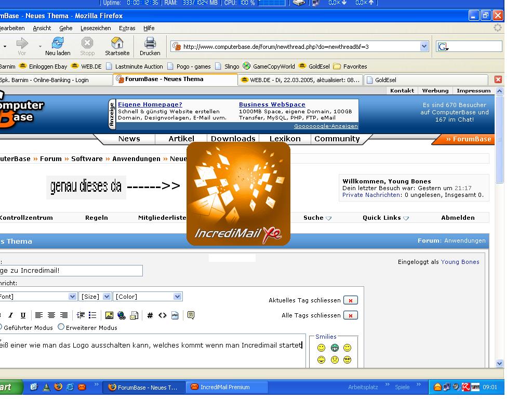Launch Firefox from quick launch bar
Viewport: 532px width, 399px height.
(58, 387)
